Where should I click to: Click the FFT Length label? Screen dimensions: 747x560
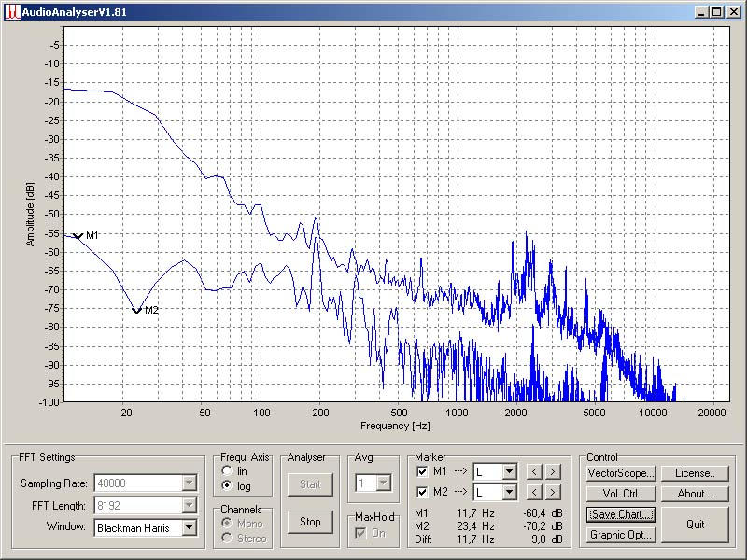click(59, 505)
